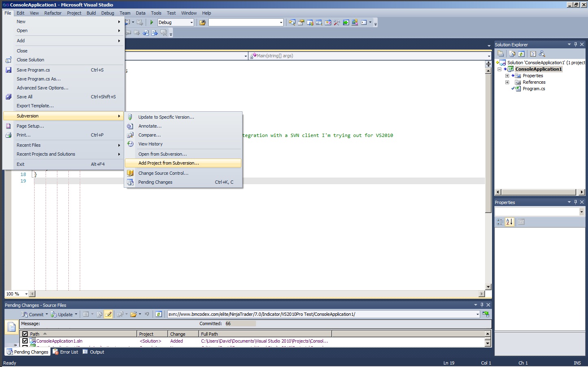Viewport: 588px width, 367px height.
Task: Expand the Properties folder node
Action: tap(507, 76)
